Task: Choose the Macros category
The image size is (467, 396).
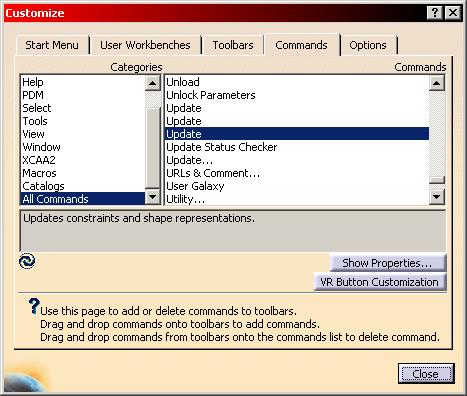Action: (x=83, y=173)
